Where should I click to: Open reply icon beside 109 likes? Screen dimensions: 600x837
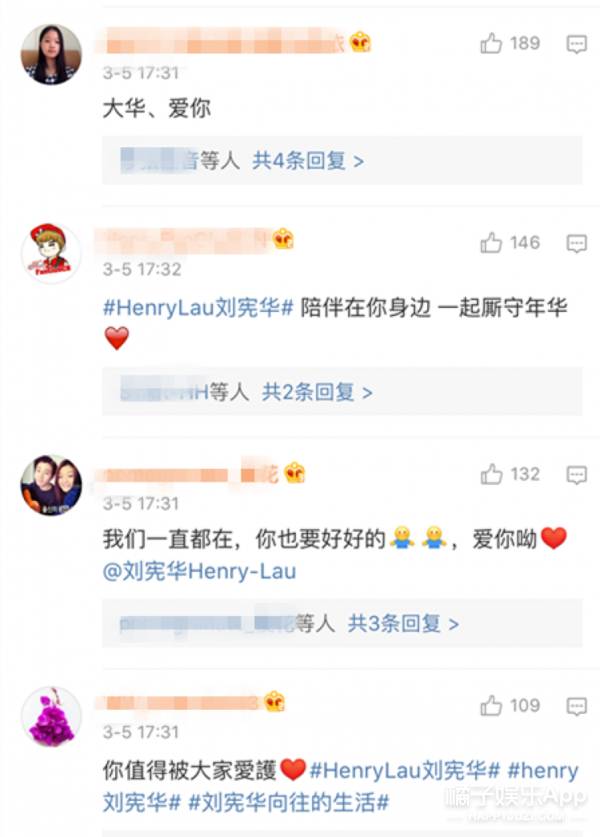tap(577, 707)
